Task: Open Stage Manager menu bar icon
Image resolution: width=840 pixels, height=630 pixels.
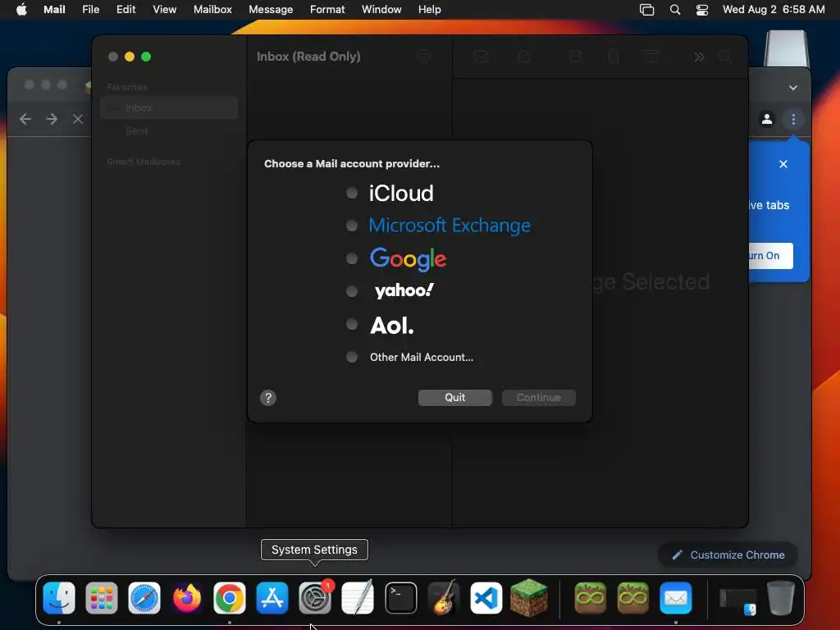Action: 646,10
